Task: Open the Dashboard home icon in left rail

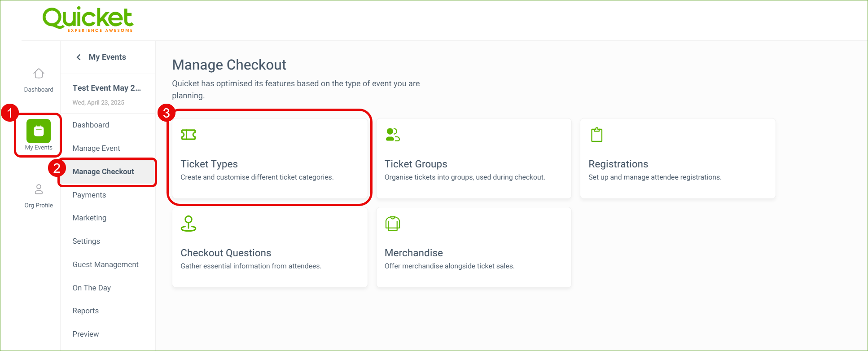Action: point(39,73)
